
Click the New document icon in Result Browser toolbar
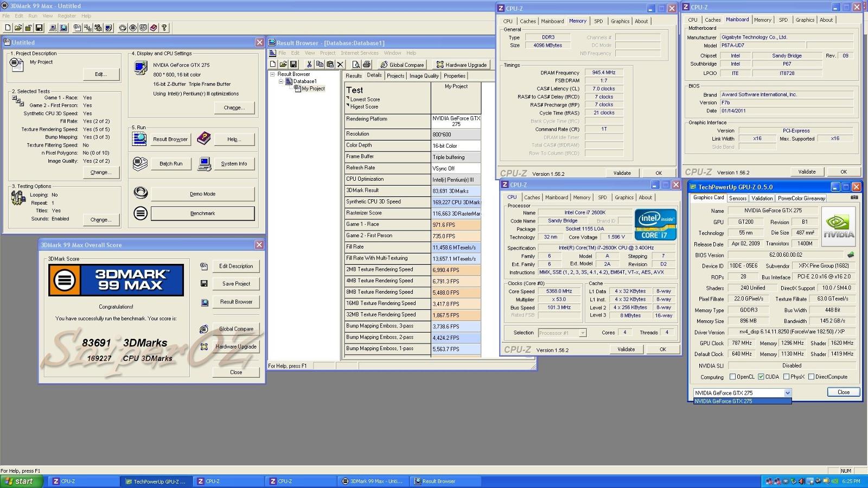273,64
